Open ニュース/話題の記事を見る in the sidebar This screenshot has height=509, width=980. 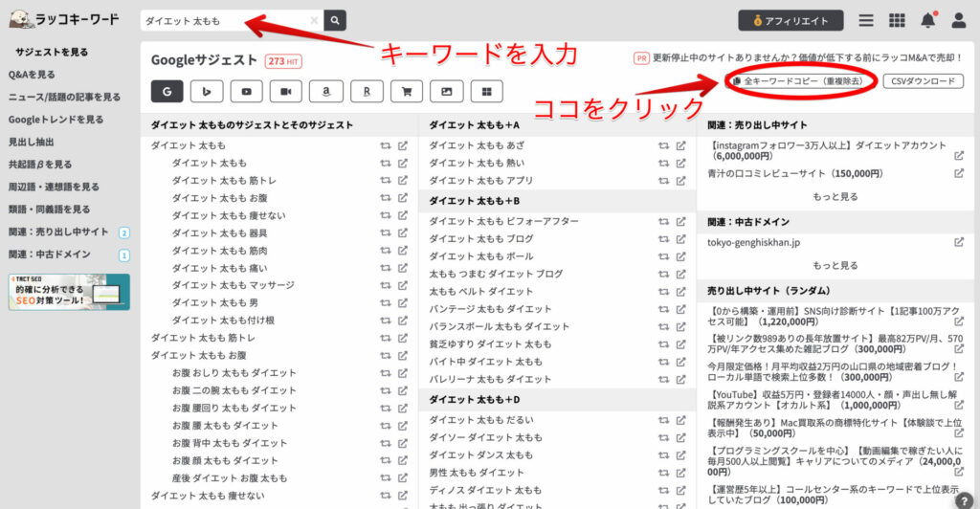pos(64,97)
